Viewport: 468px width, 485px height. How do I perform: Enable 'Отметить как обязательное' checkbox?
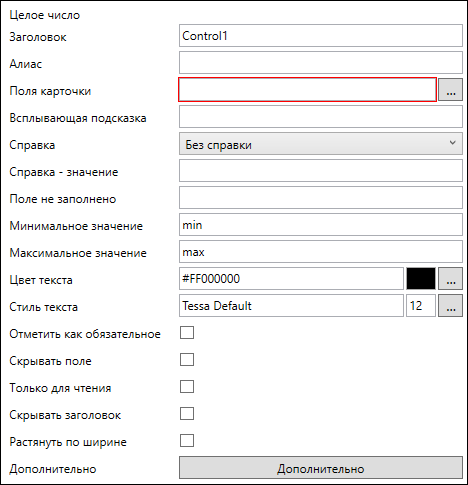click(187, 333)
